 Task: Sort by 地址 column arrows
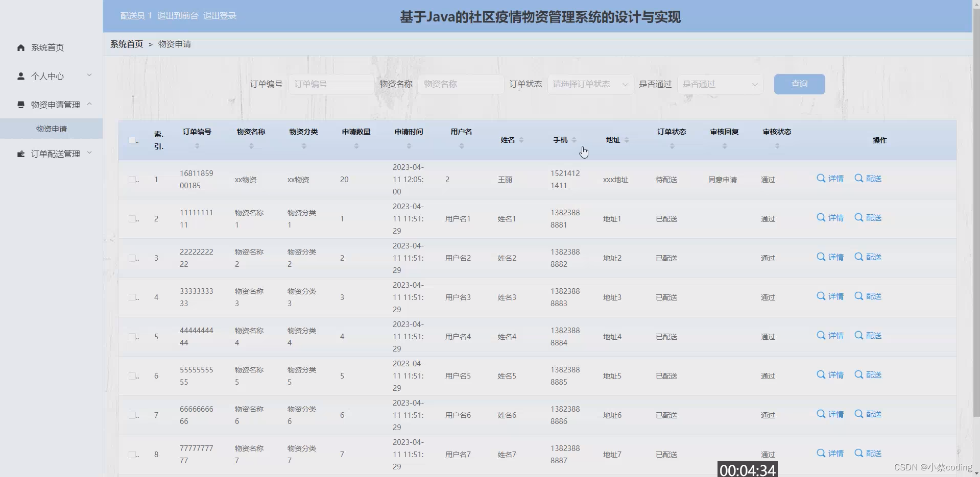[x=627, y=140]
